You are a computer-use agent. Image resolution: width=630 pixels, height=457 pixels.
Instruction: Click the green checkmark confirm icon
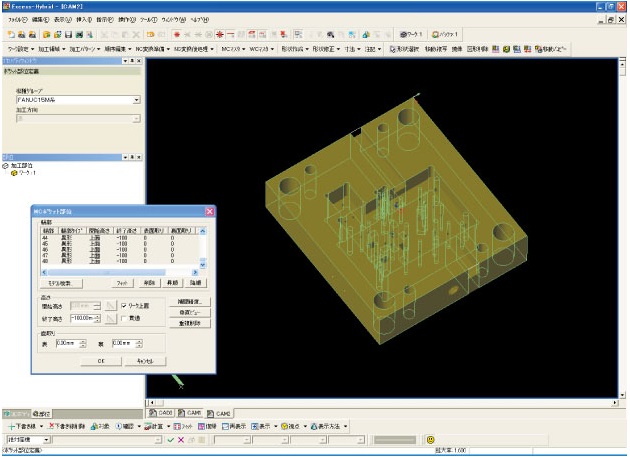(x=171, y=439)
